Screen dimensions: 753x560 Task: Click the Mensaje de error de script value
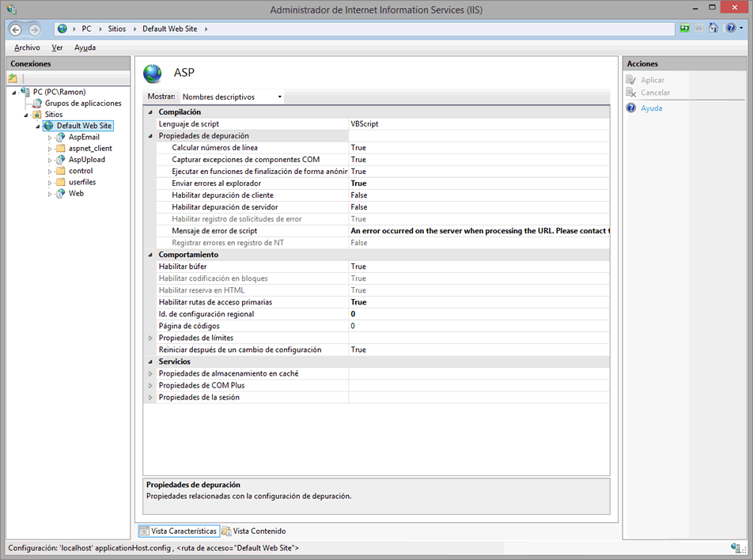click(479, 231)
